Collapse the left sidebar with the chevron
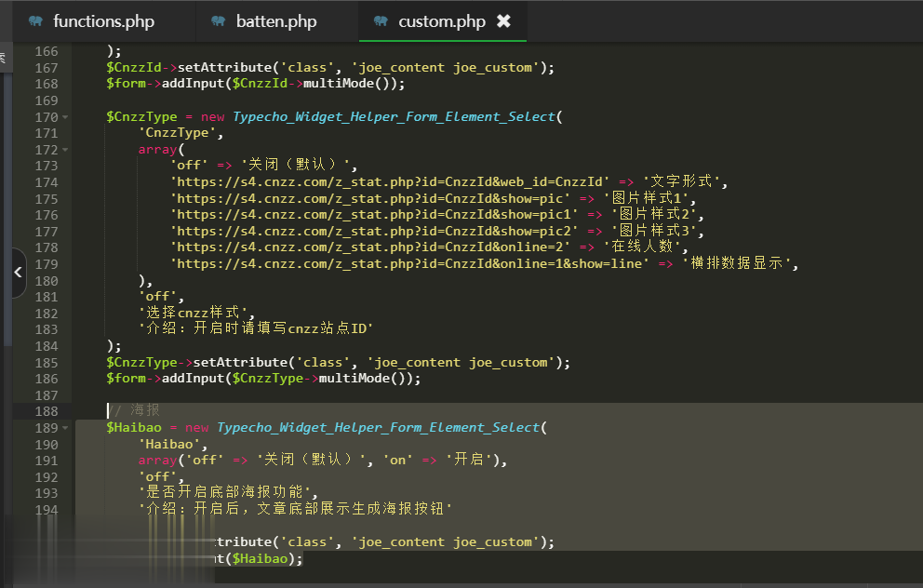Screen dimensions: 923x588 18,273
